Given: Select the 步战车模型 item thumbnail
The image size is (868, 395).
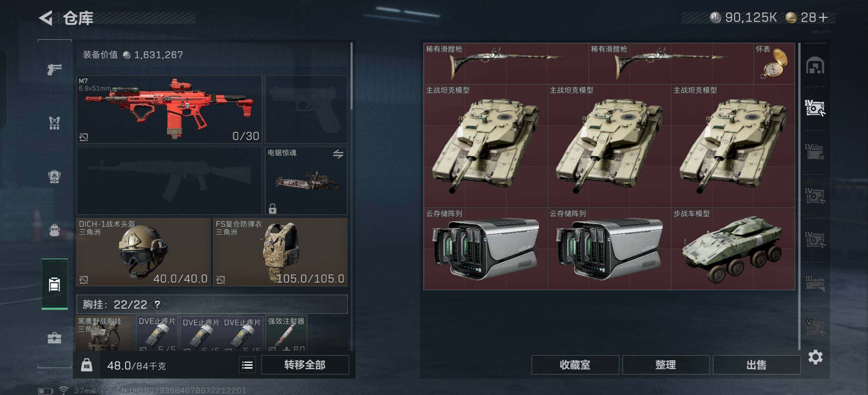Looking at the screenshot, I should [x=733, y=249].
